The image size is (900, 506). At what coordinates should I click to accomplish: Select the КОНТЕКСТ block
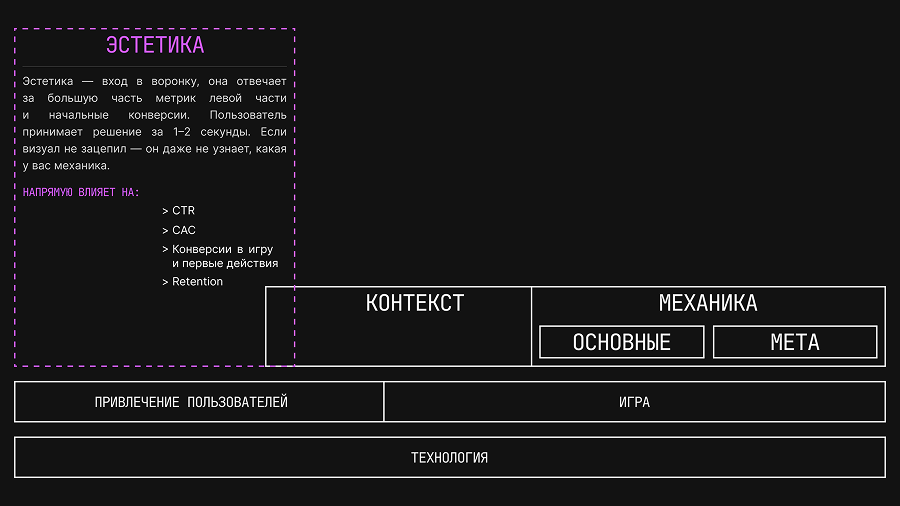(398, 326)
